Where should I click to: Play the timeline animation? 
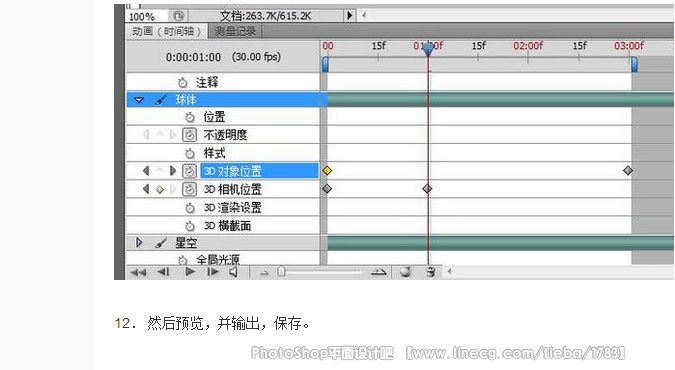click(190, 272)
